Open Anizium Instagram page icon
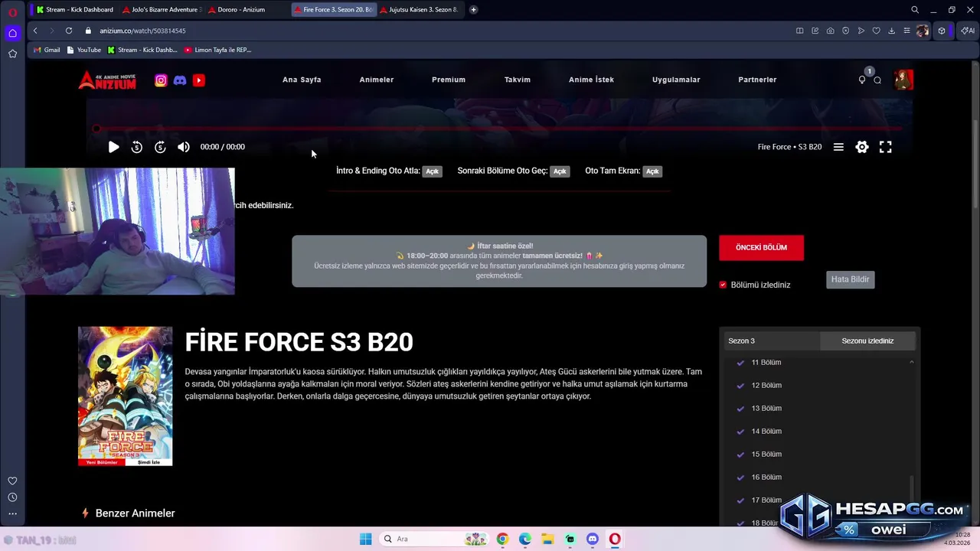Viewport: 980px width, 551px height. click(161, 80)
